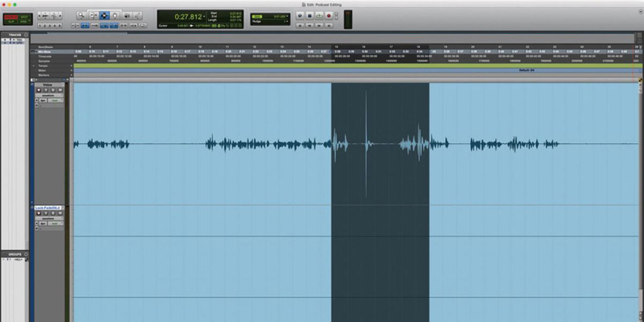Open Voice track view selector waveform
Screen dimensions: 644x322
click(49, 96)
